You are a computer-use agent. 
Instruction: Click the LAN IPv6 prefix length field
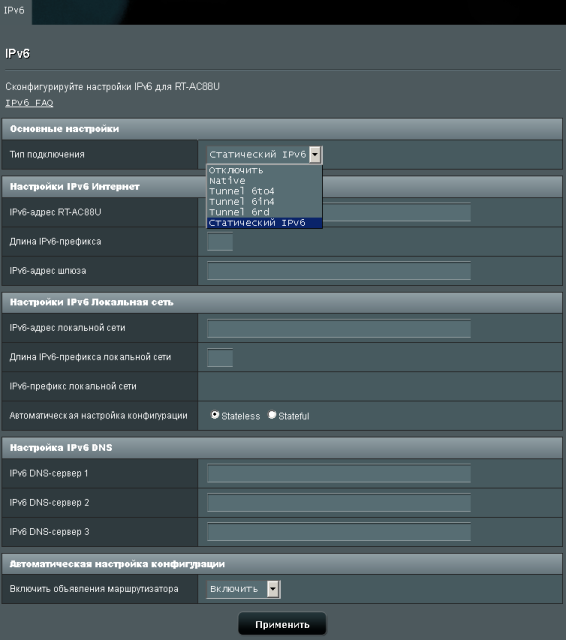(220, 357)
